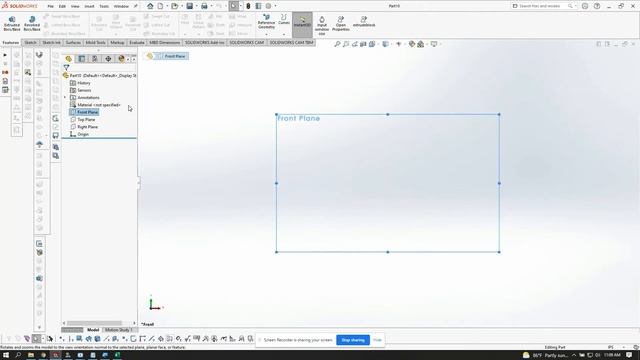Select the PropertyManager tab icon

pos(82,59)
